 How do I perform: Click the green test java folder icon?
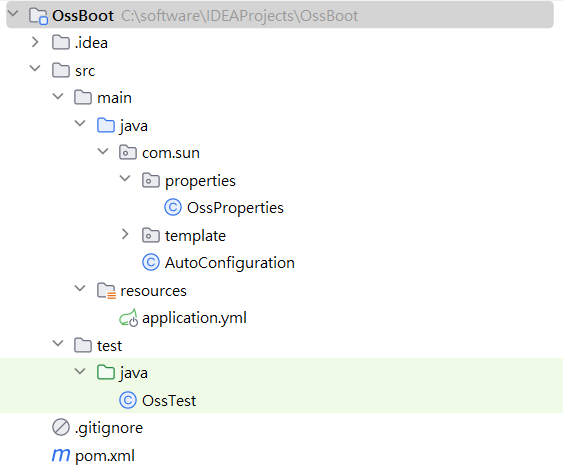106,372
